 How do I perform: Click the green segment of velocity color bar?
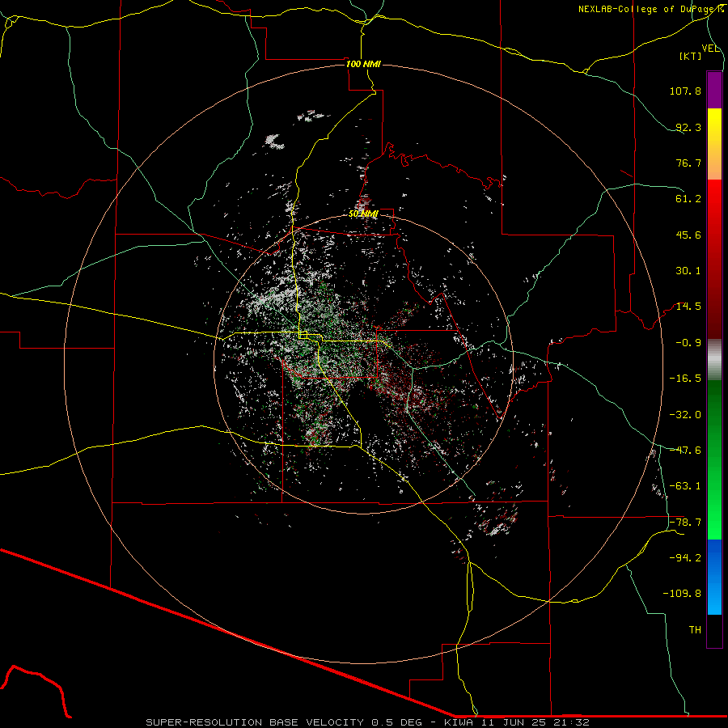[714, 459]
